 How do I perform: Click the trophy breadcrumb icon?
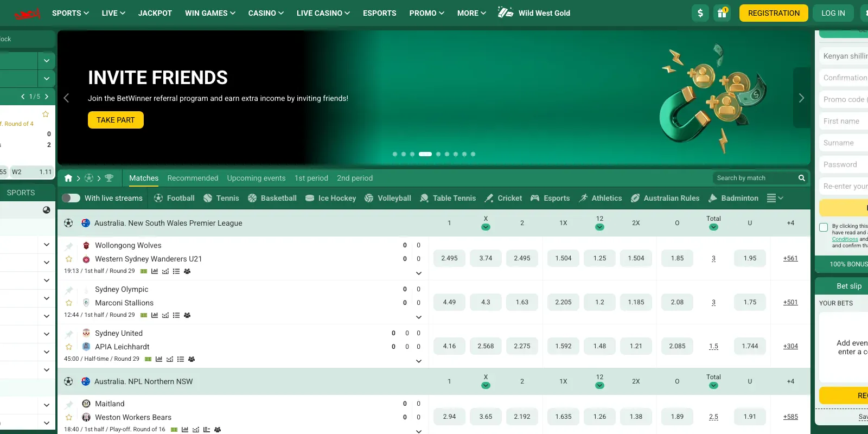click(x=109, y=178)
